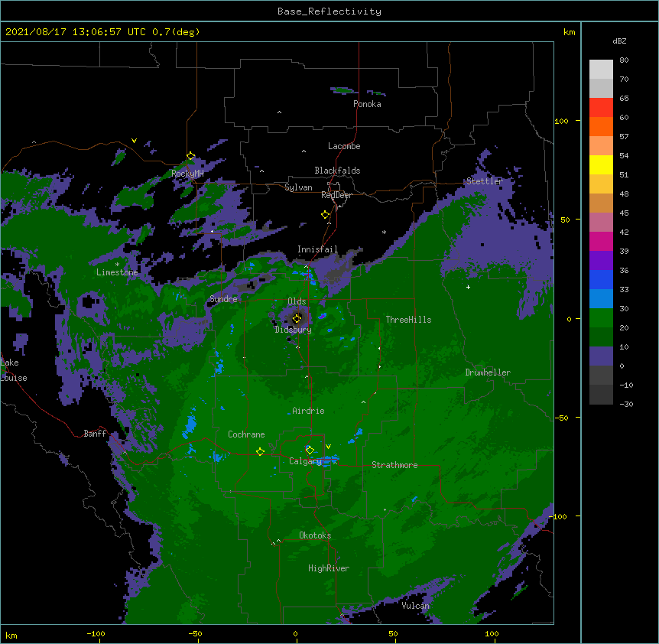Click the Innisfail label

317,249
